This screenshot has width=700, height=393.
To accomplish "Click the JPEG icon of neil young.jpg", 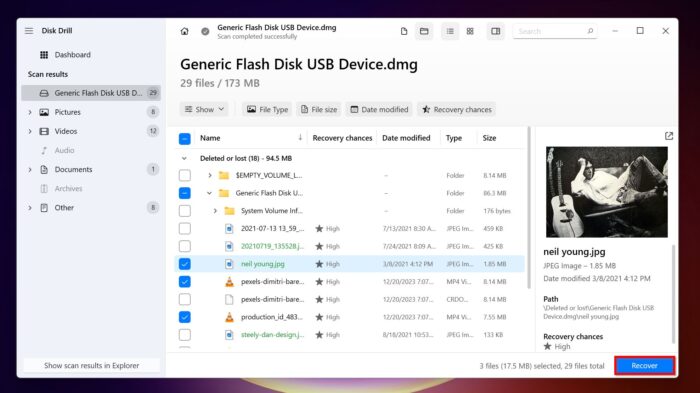I will point(229,264).
